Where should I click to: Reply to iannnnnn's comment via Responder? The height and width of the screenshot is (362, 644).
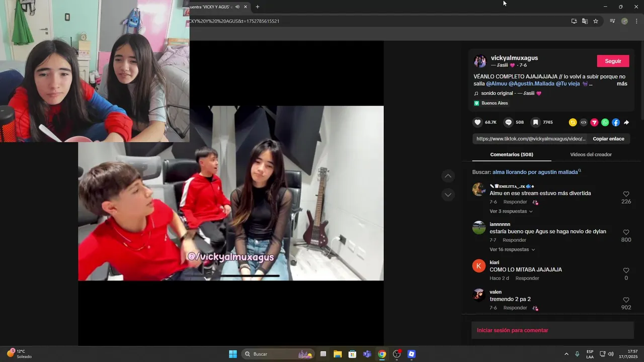[x=514, y=240]
